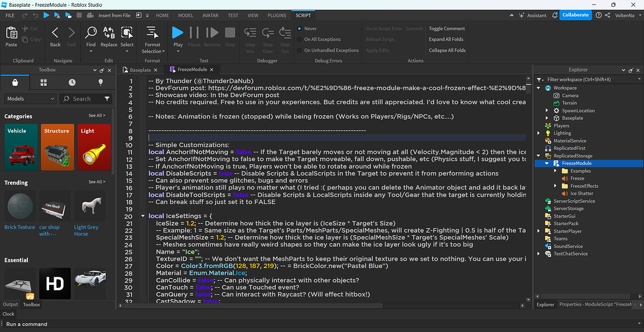Expand the FreezeEffects folder node

pyautogui.click(x=555, y=186)
